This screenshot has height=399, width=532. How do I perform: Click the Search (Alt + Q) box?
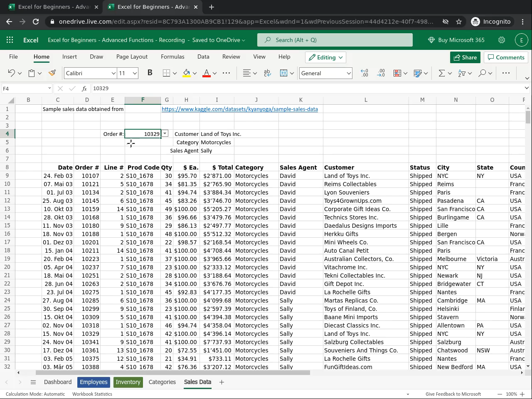click(x=335, y=40)
